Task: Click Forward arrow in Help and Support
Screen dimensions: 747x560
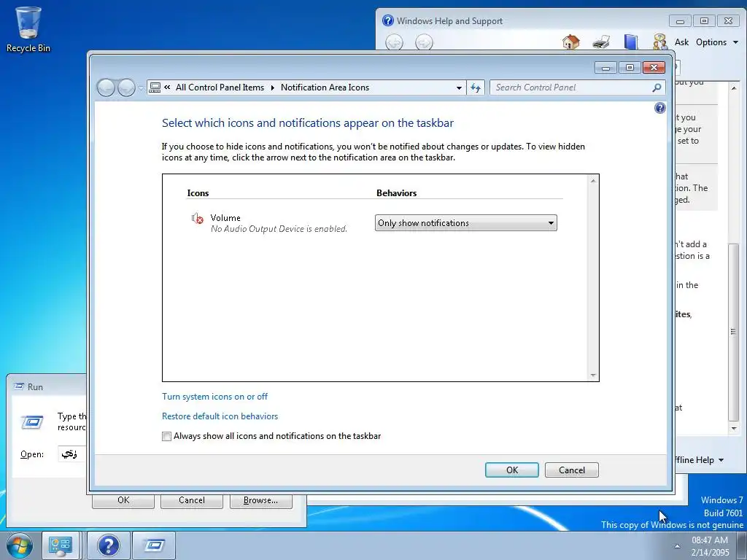Action: [424, 43]
